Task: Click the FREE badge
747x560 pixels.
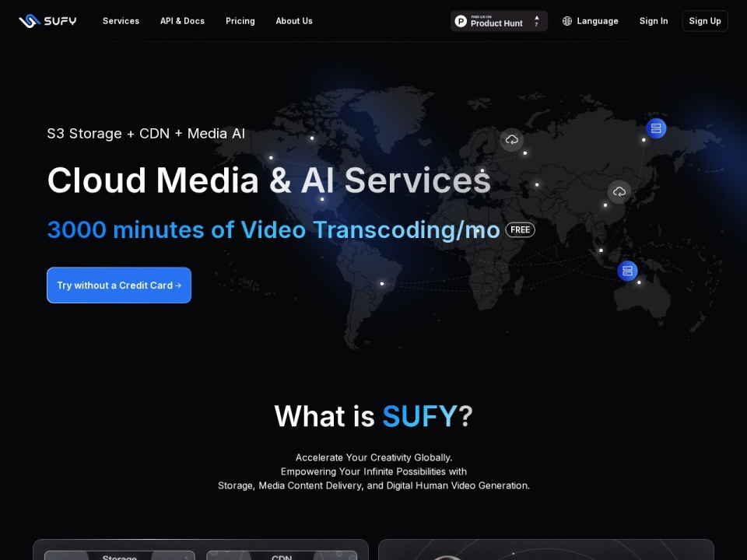Action: [x=521, y=230]
